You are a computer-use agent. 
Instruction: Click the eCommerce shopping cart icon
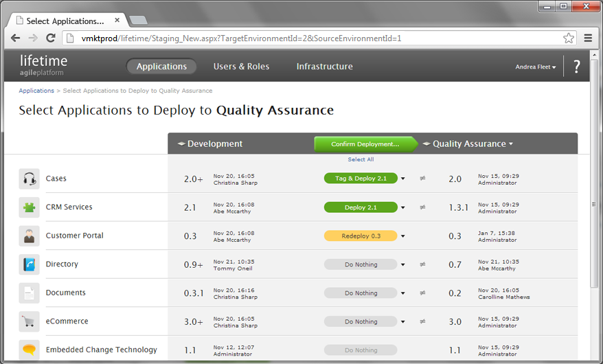30,321
